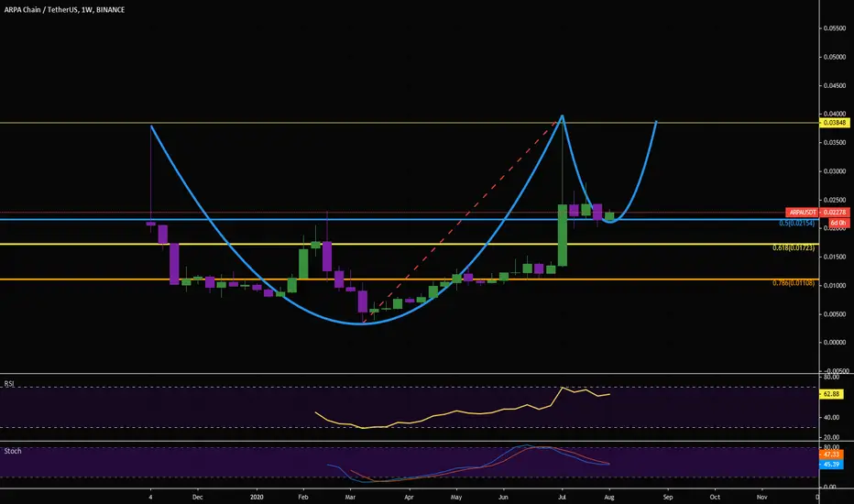Click the ARPA Chain / TetherUS chart title

64,10
